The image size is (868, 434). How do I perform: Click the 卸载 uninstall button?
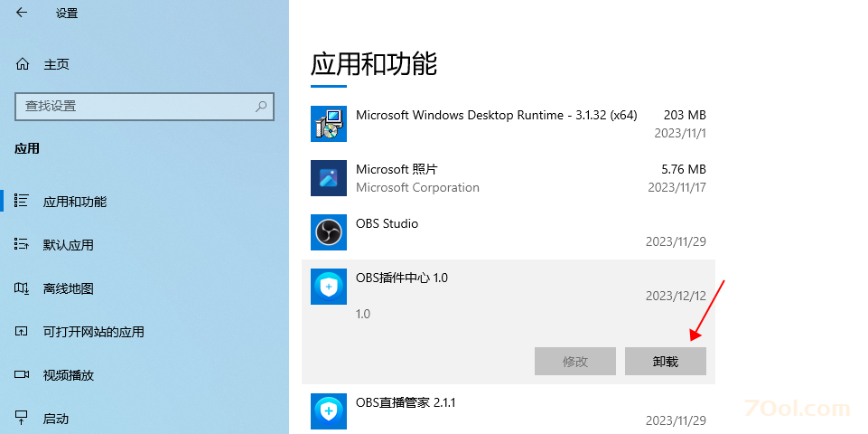pyautogui.click(x=666, y=362)
